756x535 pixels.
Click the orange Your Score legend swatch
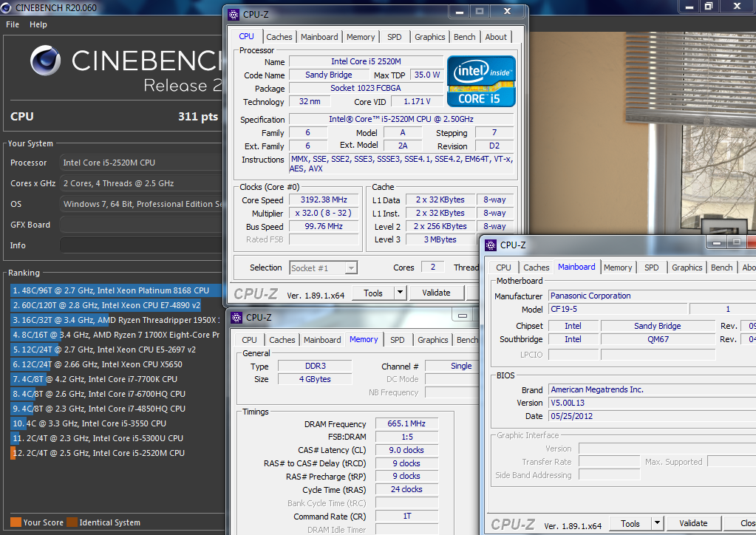click(16, 522)
